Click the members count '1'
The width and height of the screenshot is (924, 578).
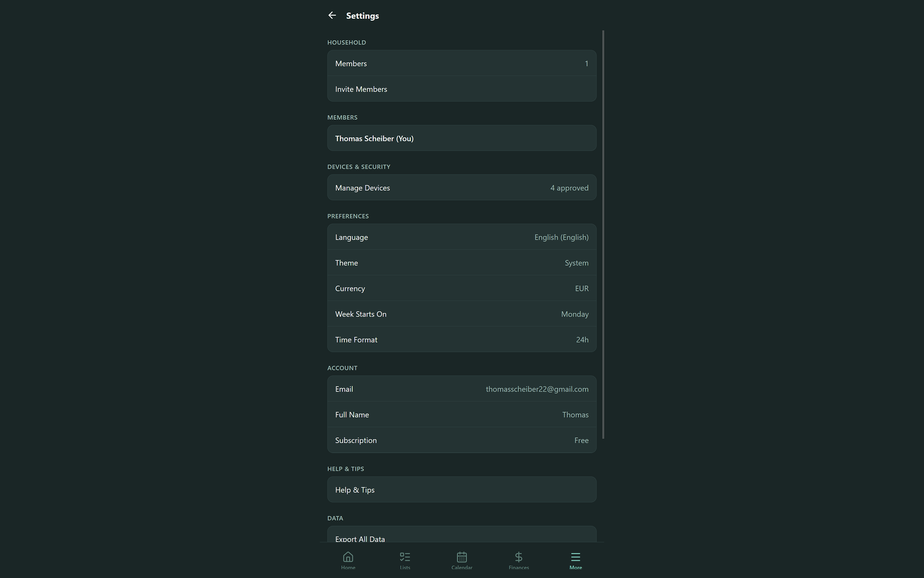[586, 64]
